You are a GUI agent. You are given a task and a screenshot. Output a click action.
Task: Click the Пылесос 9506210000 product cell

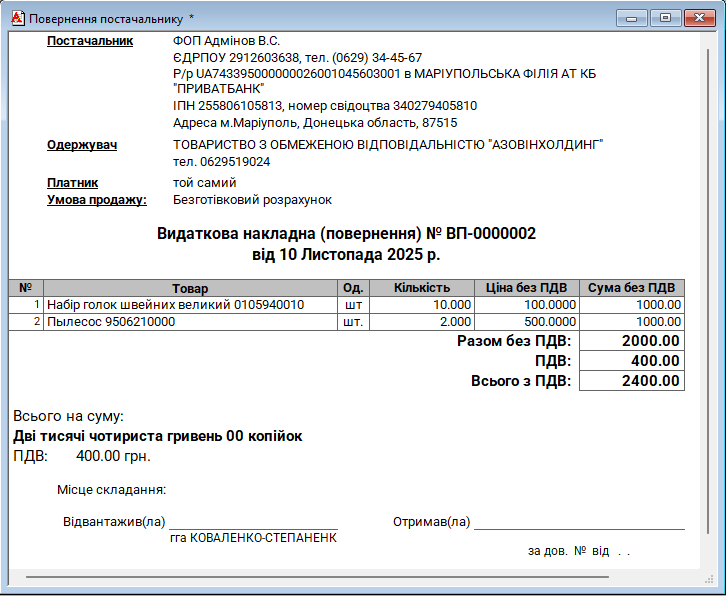click(x=190, y=322)
